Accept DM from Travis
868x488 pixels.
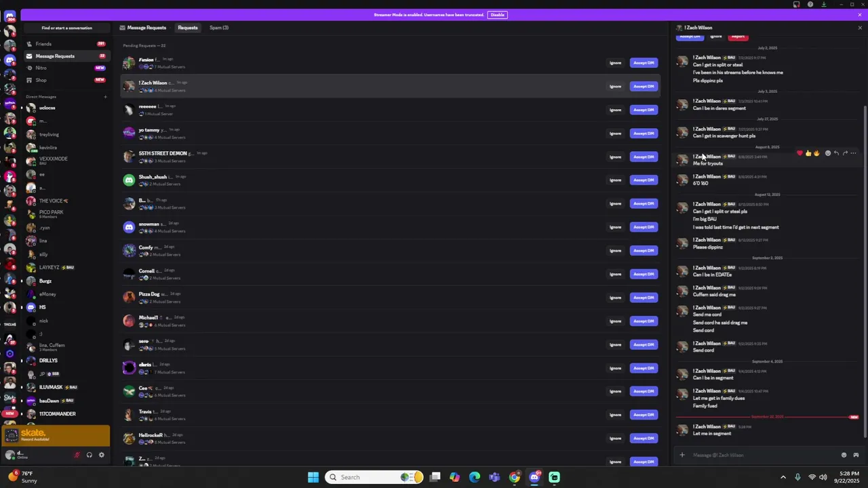click(x=644, y=415)
